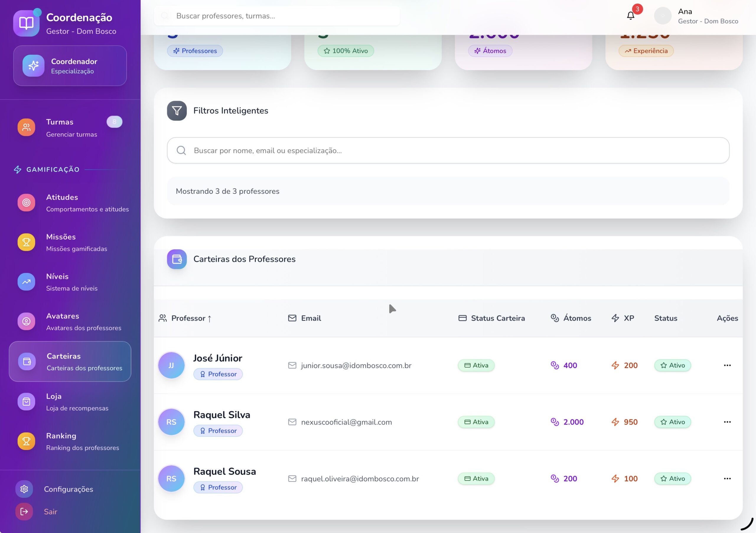Click the Filtros Inteligentes funnel icon
Viewport: 756px width, 533px height.
(177, 111)
